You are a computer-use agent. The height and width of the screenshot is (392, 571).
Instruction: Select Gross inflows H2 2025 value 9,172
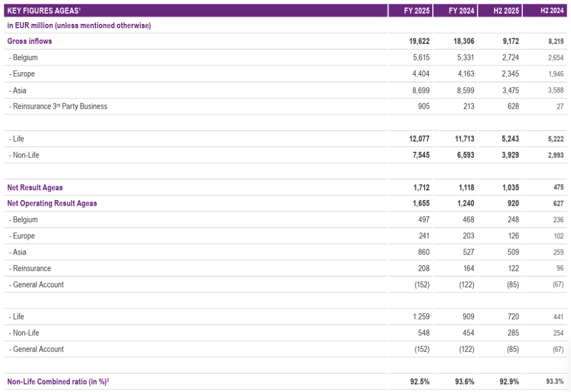[x=511, y=41]
